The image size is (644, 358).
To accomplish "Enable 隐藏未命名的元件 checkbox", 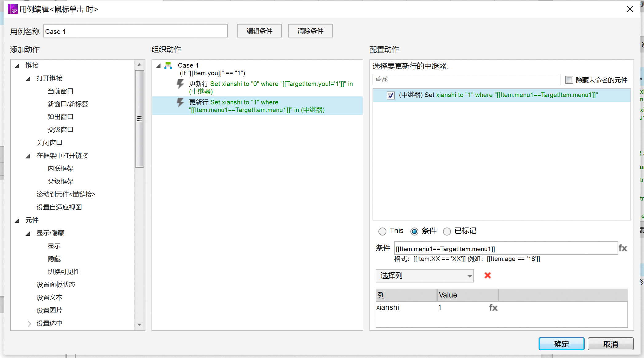I will [569, 80].
